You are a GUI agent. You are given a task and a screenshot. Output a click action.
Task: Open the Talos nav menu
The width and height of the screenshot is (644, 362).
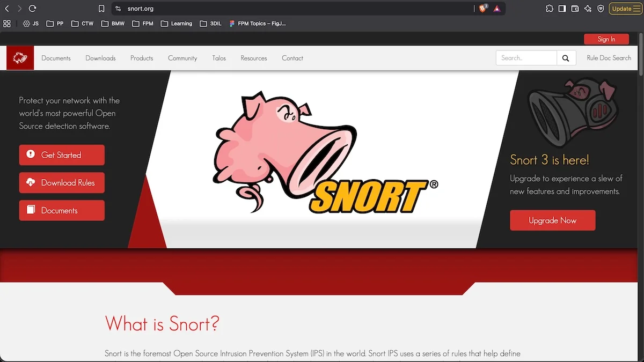point(219,58)
